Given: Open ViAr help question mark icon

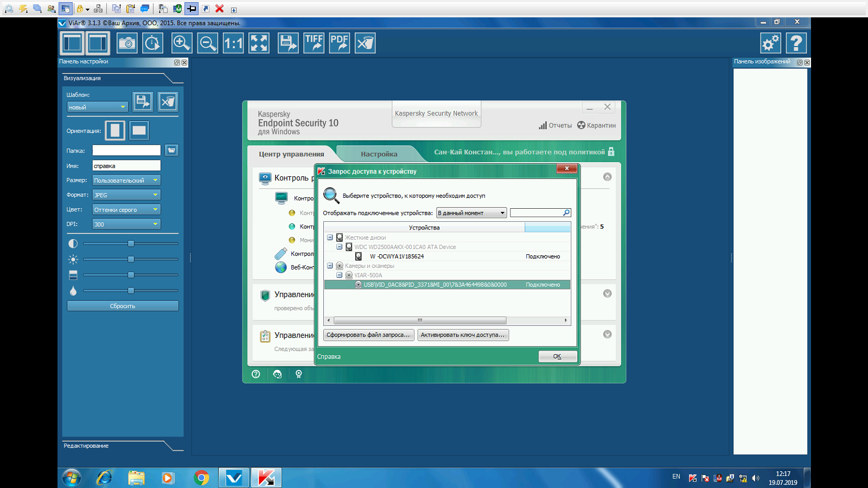Looking at the screenshot, I should coord(796,43).
